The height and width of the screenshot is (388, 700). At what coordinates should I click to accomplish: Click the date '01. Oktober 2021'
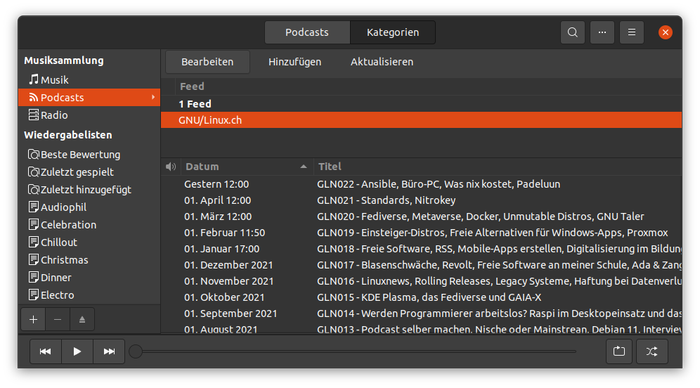tap(224, 297)
